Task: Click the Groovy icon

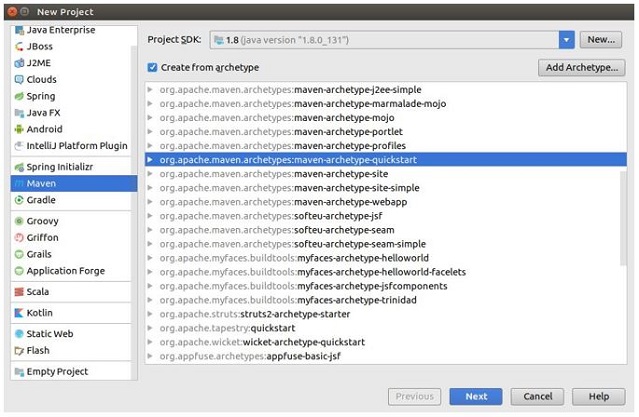Action: [19, 221]
